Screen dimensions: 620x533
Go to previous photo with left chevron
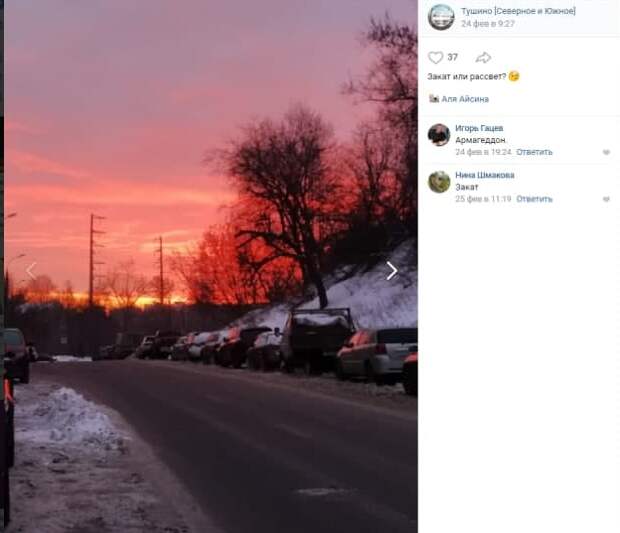(x=31, y=271)
